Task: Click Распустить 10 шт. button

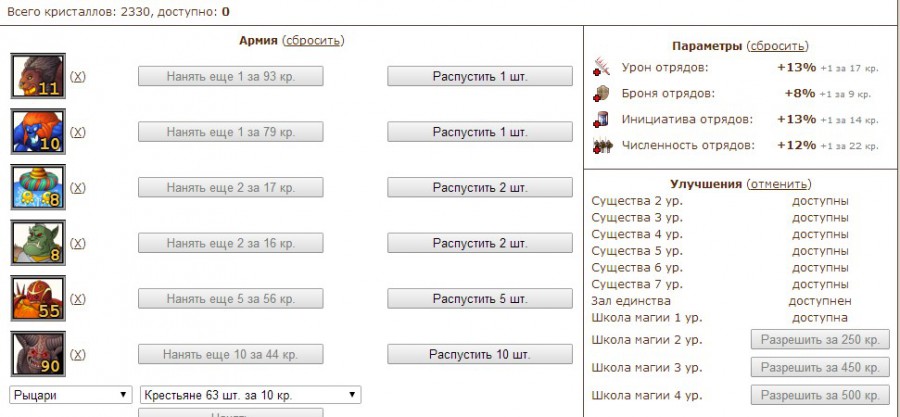Action: 480,354
